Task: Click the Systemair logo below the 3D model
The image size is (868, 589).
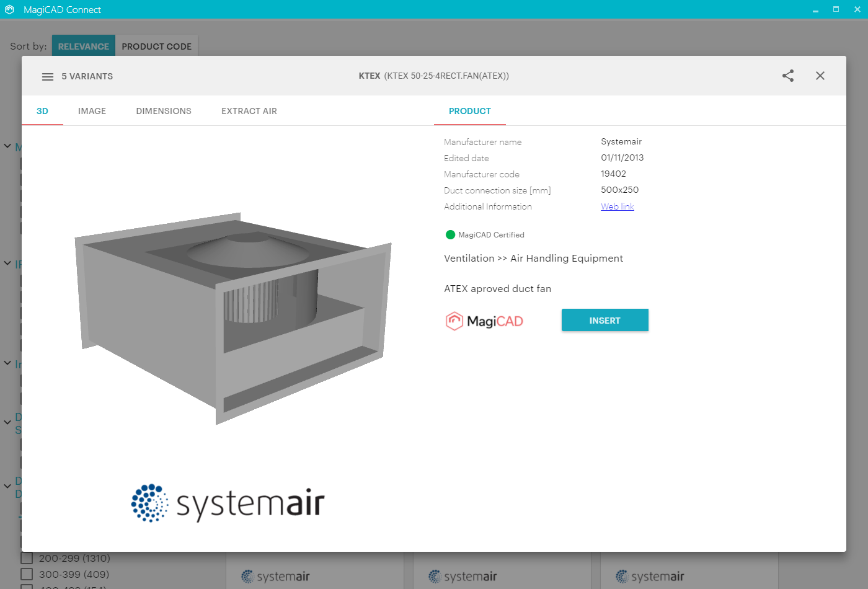Action: (x=228, y=503)
